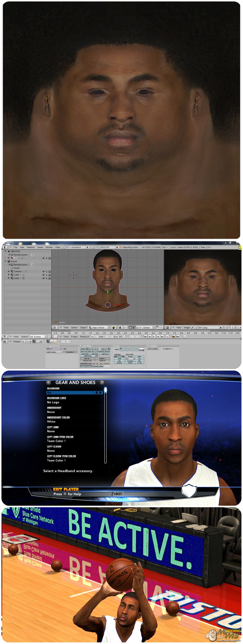Toggle selectability arrow for Camera
The height and width of the screenshot is (644, 243).
(x=46, y=272)
